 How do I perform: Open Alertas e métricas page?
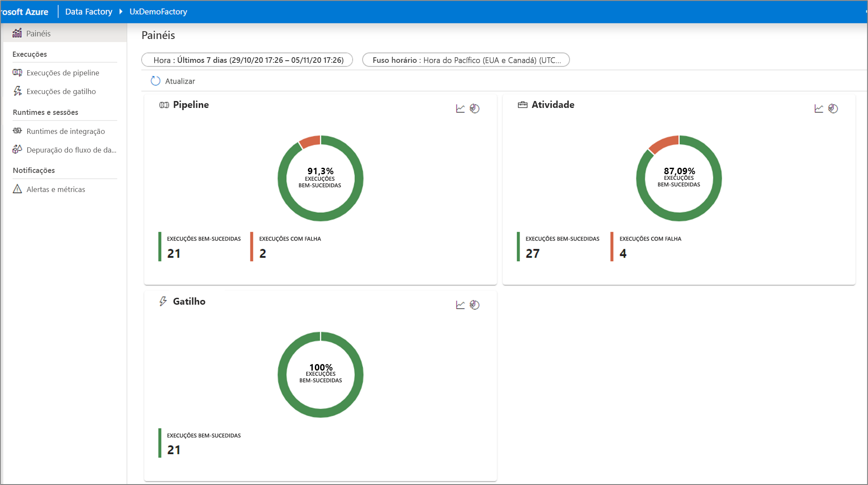pos(56,189)
